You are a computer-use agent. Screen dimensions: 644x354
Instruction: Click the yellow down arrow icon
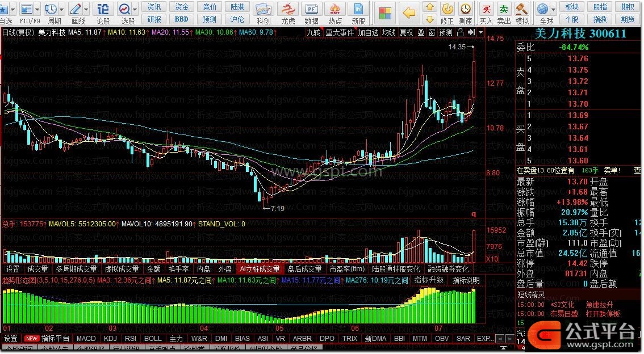coord(430,19)
